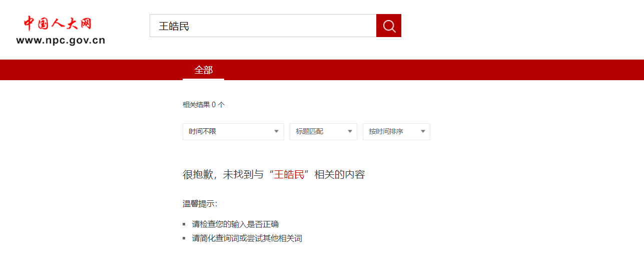Click the square bullet before 请简化查询词或尝试其他相关词
Screen dimensions: 644x272
pos(185,239)
